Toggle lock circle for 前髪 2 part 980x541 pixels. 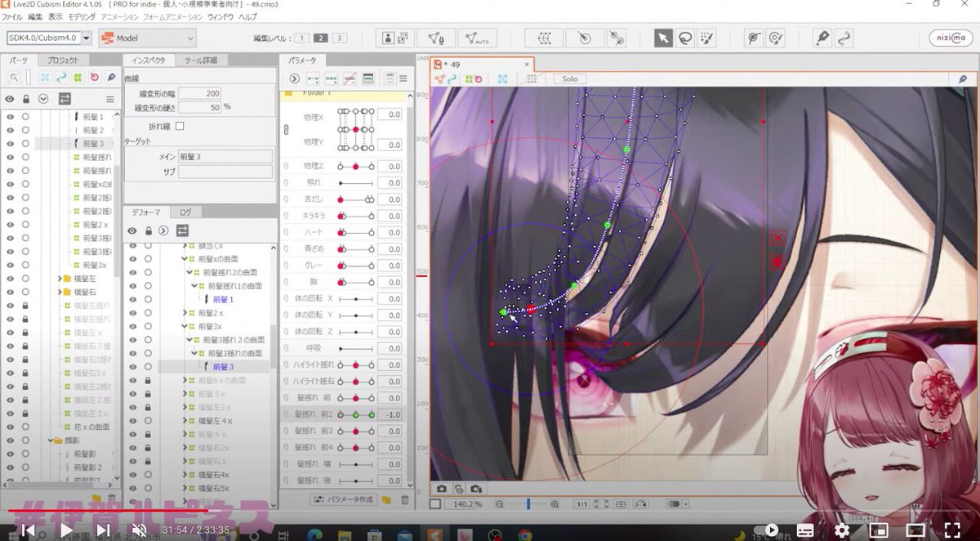tap(25, 130)
